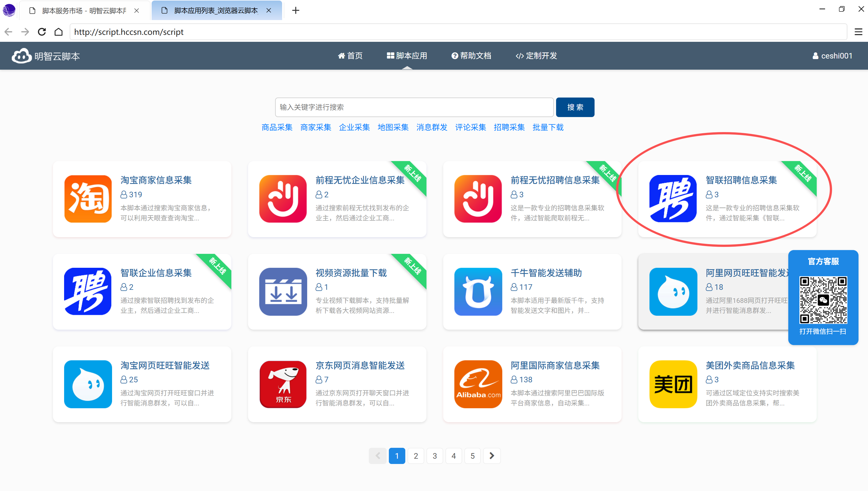868x491 pixels.
Task: Click the 前程无忧招聘信息采集 app icon
Action: pos(478,199)
